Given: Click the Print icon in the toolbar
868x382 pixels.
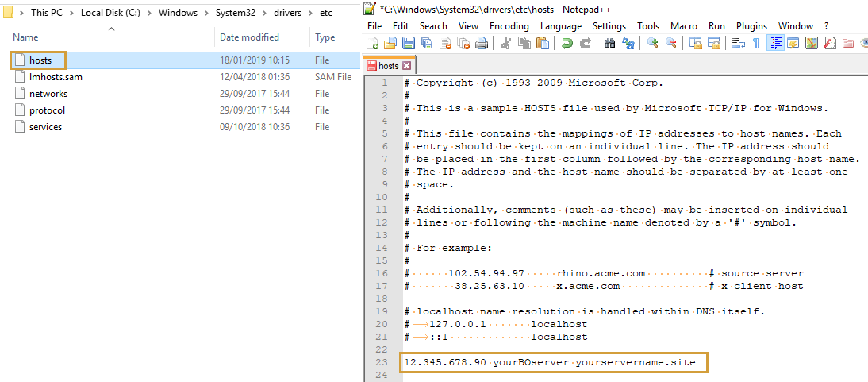Looking at the screenshot, I should click(482, 44).
